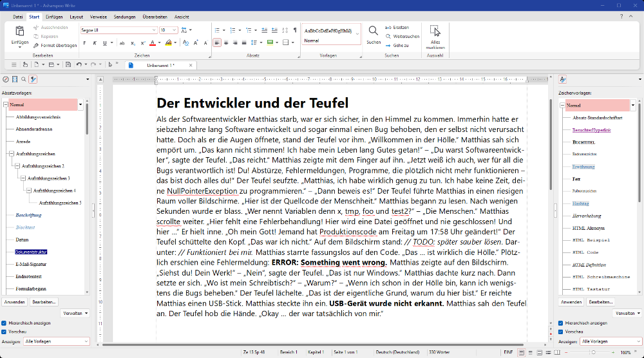Select Dokumentstruktur paragraph style

point(31,252)
